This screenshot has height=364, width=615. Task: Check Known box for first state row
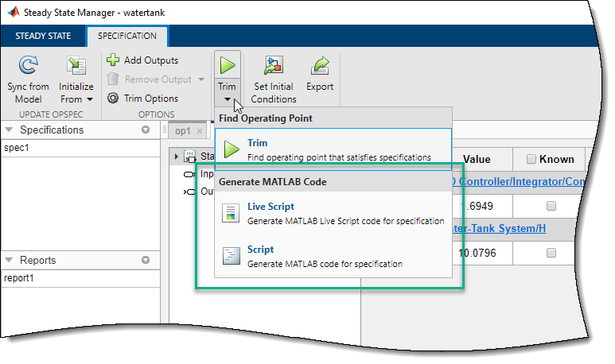click(x=551, y=206)
